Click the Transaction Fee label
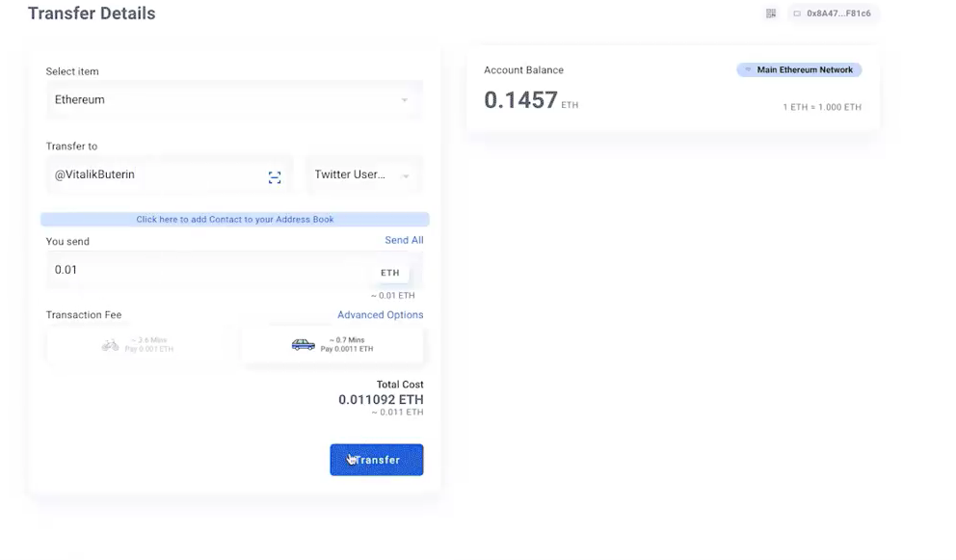This screenshot has width=956, height=560. point(84,315)
